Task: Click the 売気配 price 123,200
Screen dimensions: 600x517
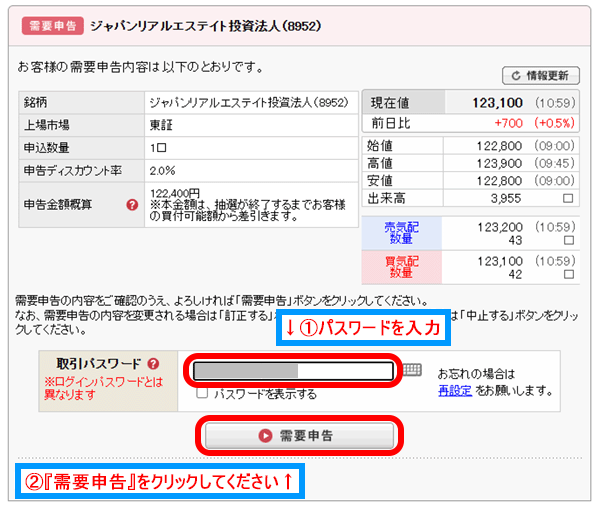Action: click(500, 227)
